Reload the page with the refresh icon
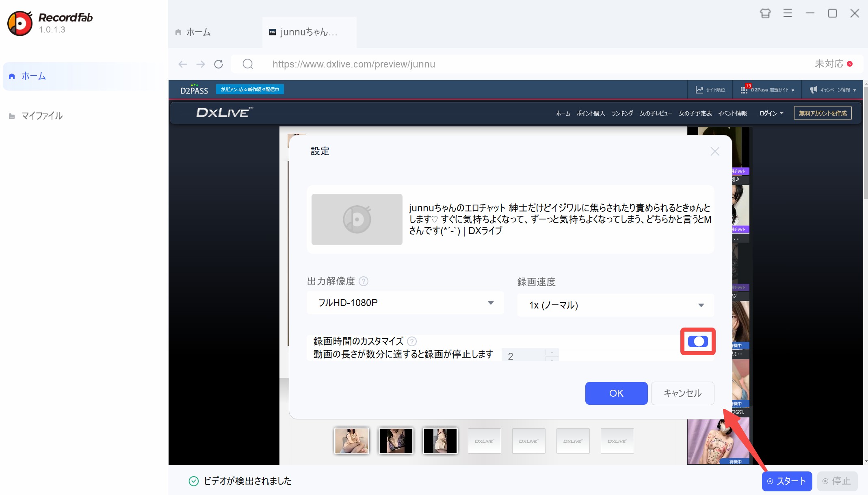Screen dimensions: 868x495 click(x=219, y=64)
